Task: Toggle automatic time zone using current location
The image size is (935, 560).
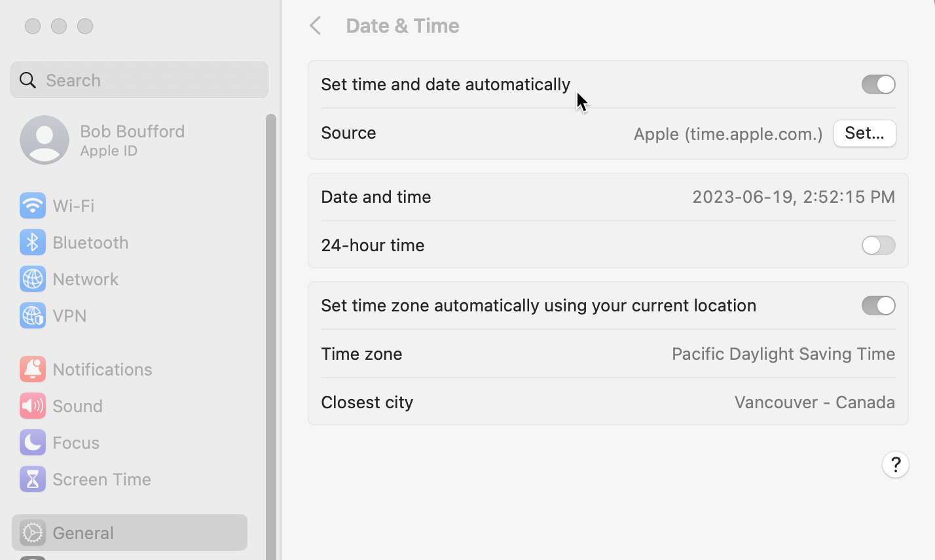Action: pyautogui.click(x=878, y=306)
